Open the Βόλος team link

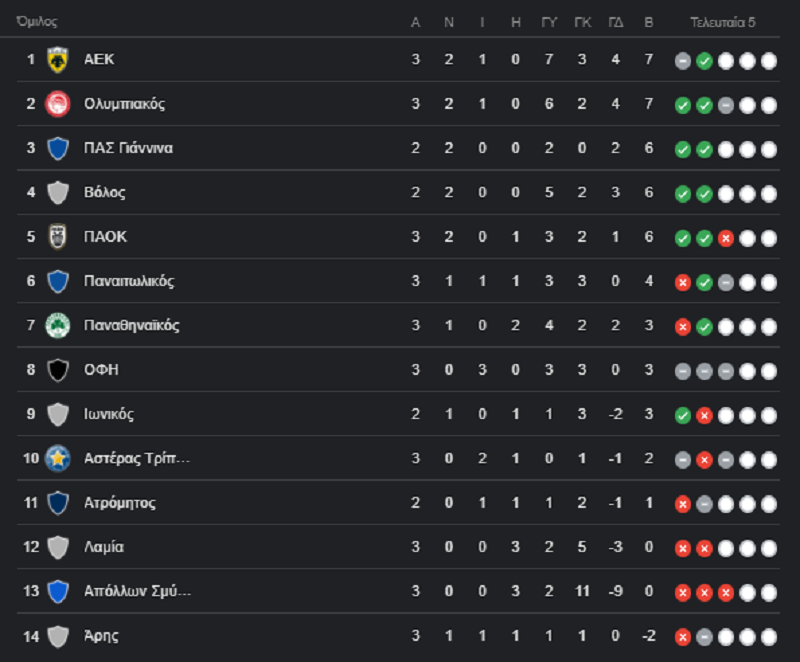pos(105,192)
